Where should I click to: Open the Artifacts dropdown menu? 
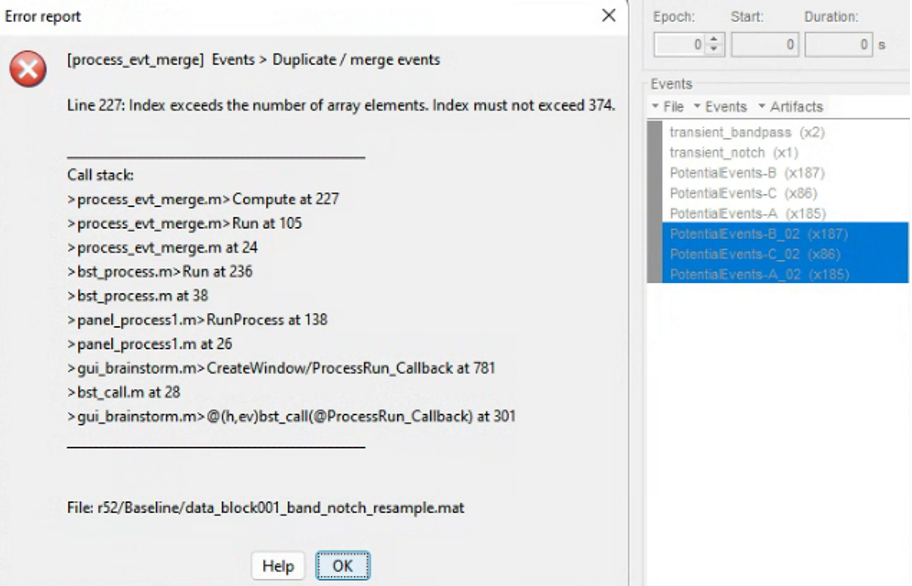point(791,107)
